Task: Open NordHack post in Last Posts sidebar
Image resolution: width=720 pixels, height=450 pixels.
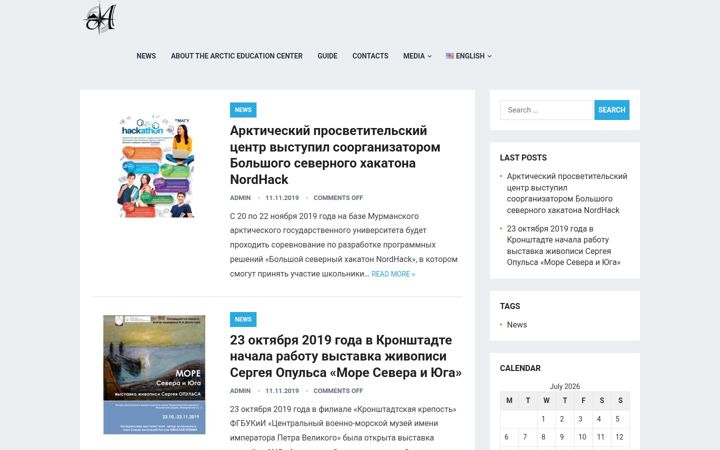Action: click(x=567, y=193)
